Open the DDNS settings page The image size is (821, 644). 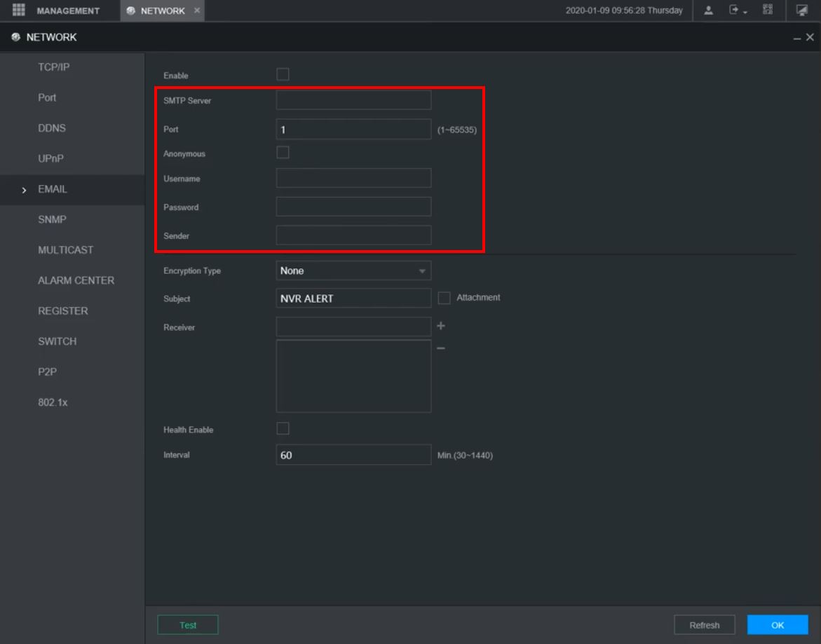(52, 128)
